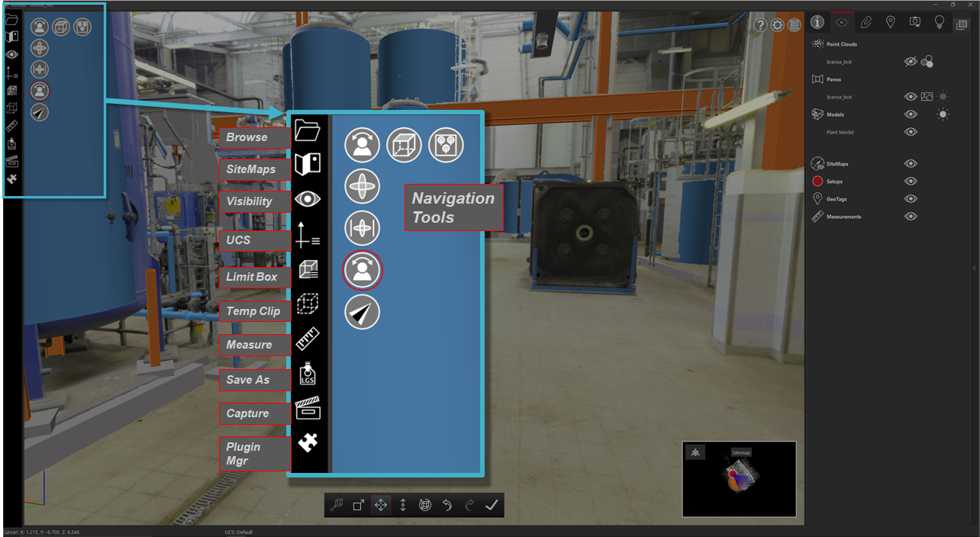Click the Save As LGS icon in enlarged callout

[x=308, y=374]
